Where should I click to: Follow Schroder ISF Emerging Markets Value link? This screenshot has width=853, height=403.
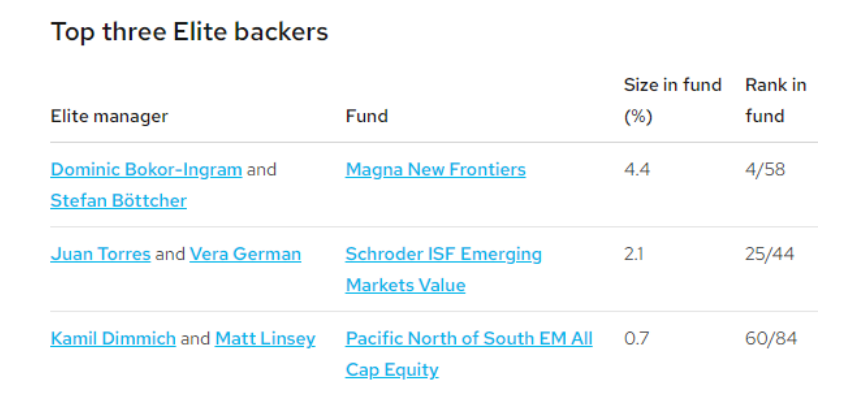[443, 270]
